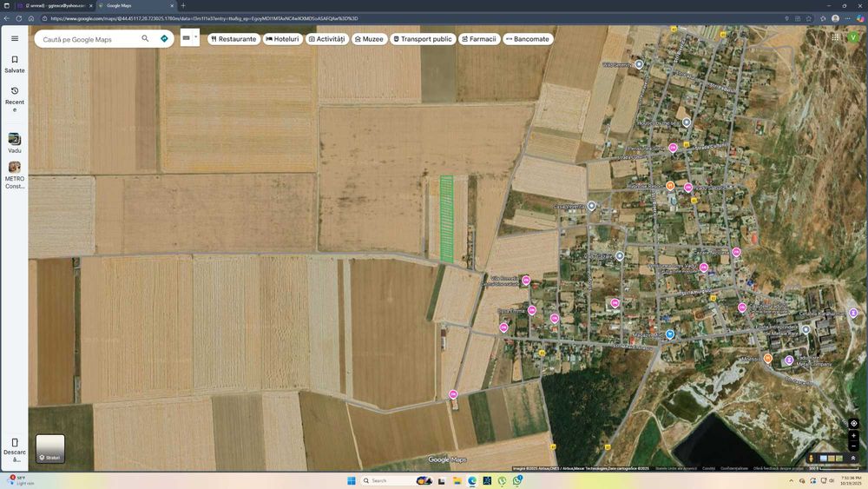Click the purple Vadu Rare Metal Company pin
Image resolution: width=868 pixels, height=489 pixels.
tap(789, 360)
